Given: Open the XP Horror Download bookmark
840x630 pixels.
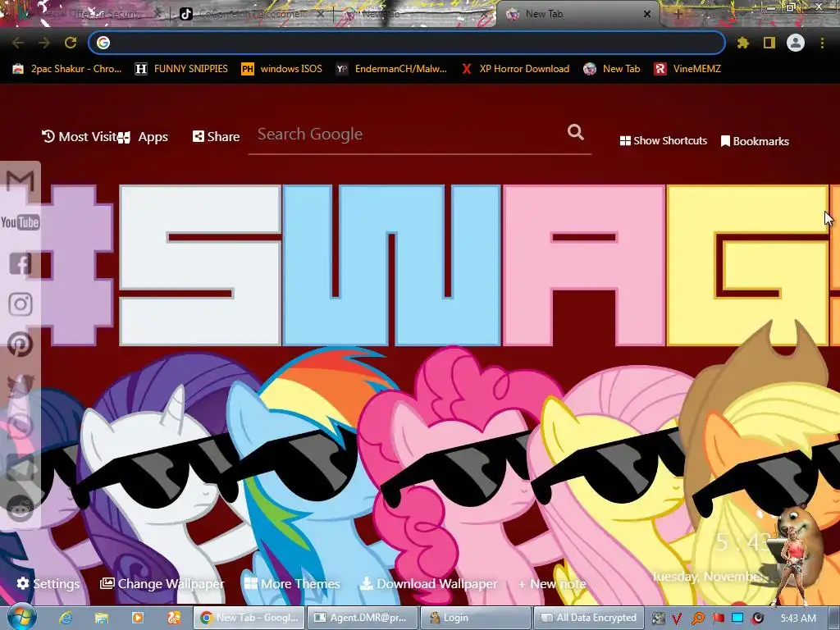Looking at the screenshot, I should click(515, 69).
